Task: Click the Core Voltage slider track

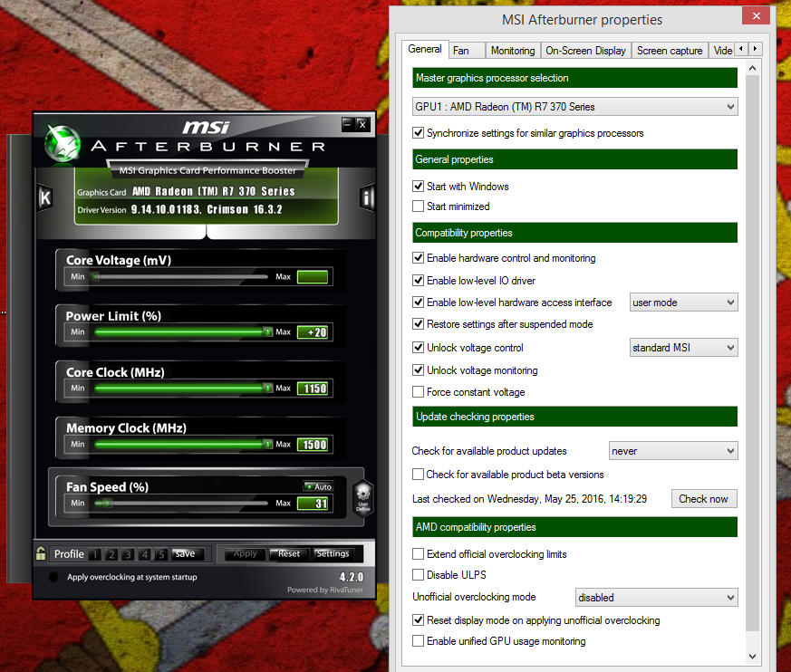Action: click(180, 277)
